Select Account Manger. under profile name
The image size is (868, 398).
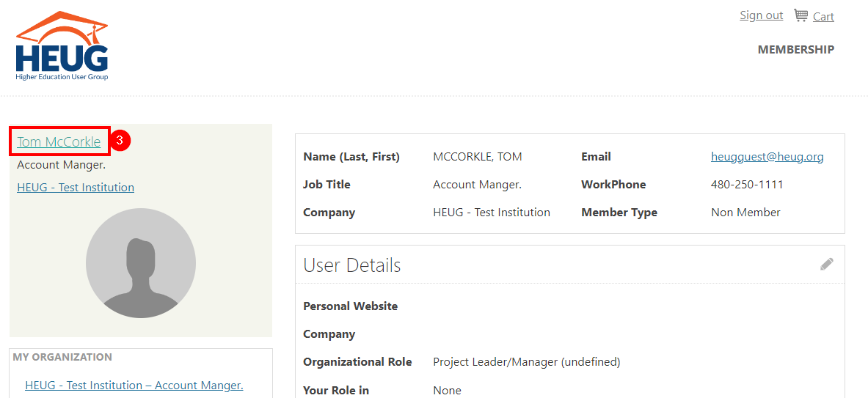click(62, 165)
